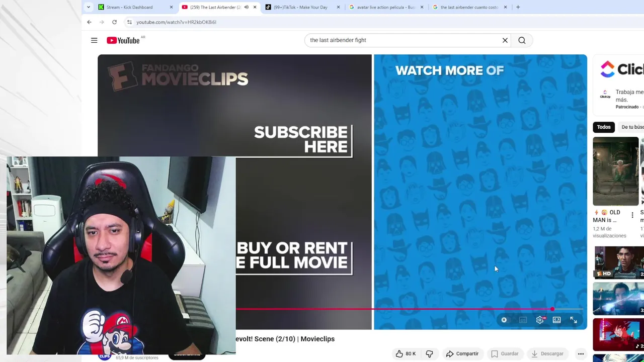Close the last airbender cuanto costo tab
The image size is (644, 362).
pos(505,7)
